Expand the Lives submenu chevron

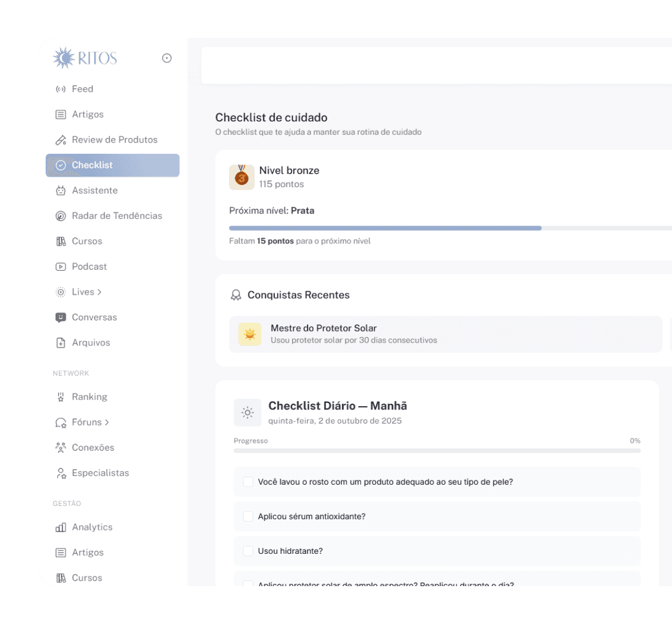click(x=100, y=292)
